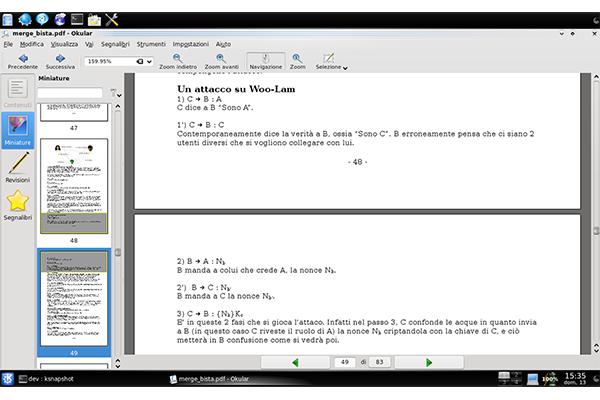Open the earth network launcher icon

pos(60,19)
